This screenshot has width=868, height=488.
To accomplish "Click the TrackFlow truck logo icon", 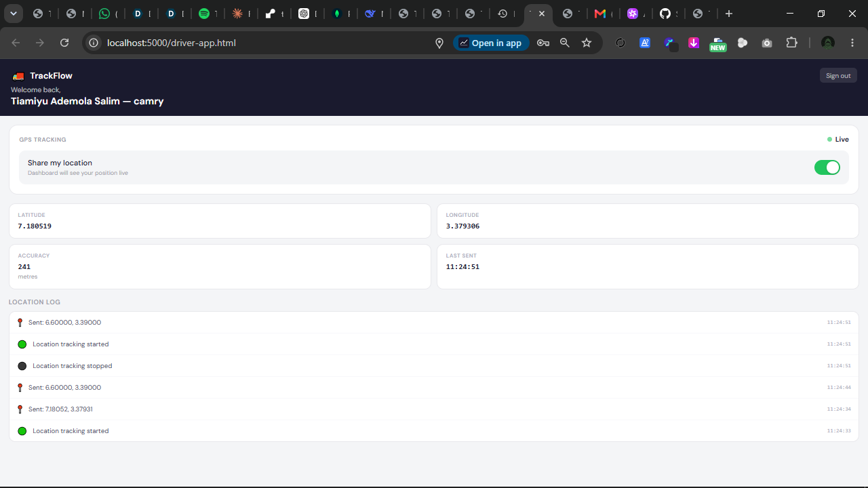I will 18,76.
